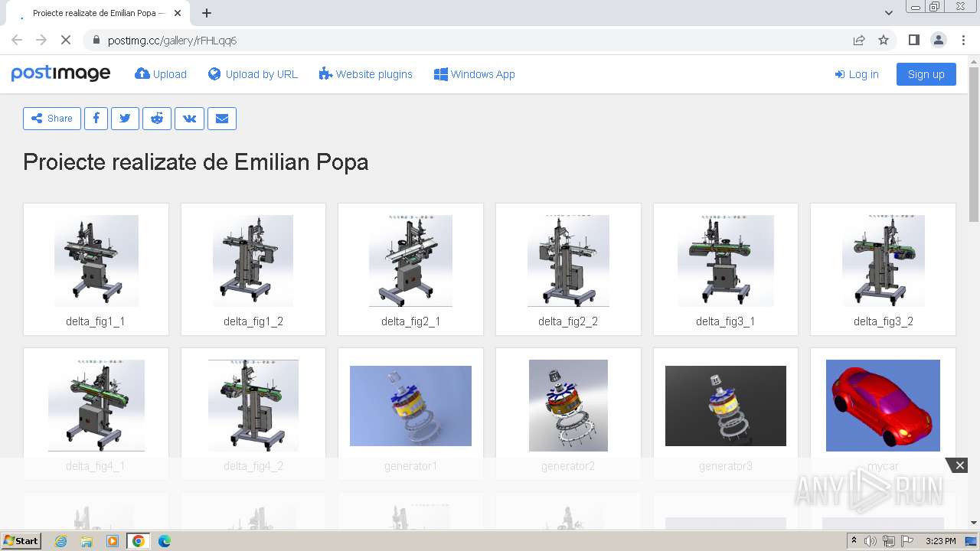The width and height of the screenshot is (980, 551).
Task: Open the delta_fig1_2 thumbnail
Action: pyautogui.click(x=253, y=261)
